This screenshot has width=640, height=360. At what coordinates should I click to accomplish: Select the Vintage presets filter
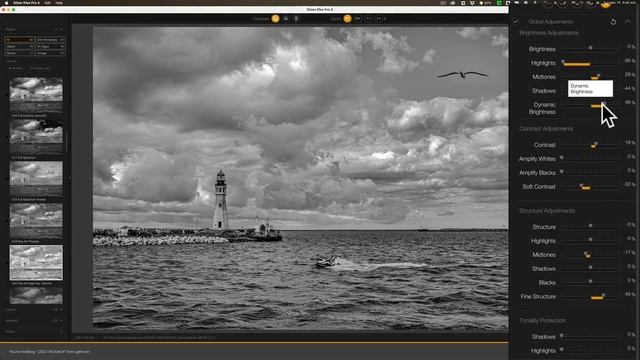coord(50,53)
